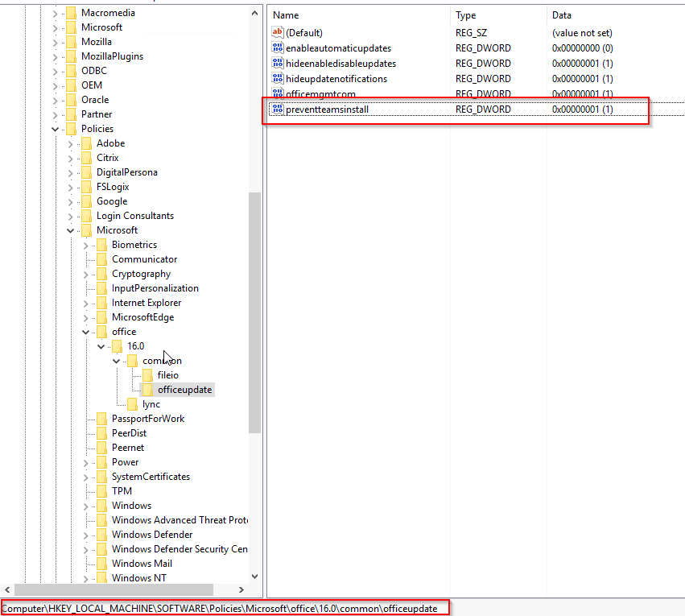Expand the Windows Defender tree node
Image resolution: width=685 pixels, height=616 pixels.
point(85,535)
